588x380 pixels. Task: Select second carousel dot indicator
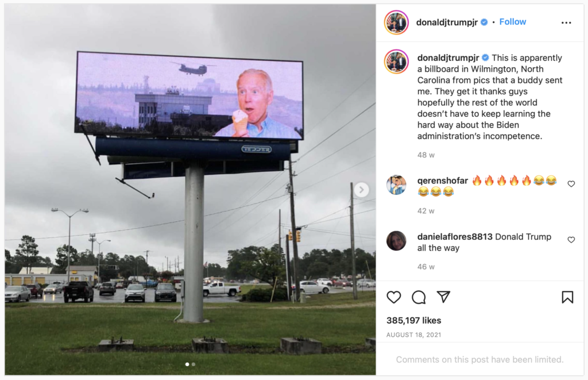click(x=193, y=364)
